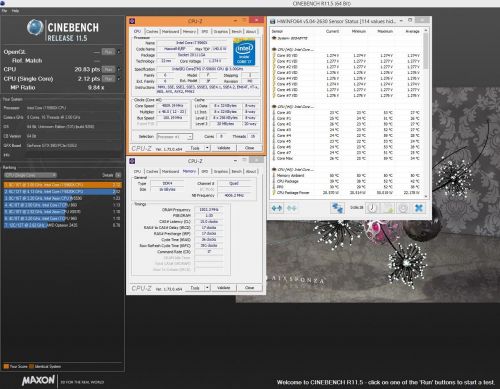Click the CPU-Z title bar icon in top window
Image resolution: width=500 pixels, height=389 pixels.
pos(132,21)
